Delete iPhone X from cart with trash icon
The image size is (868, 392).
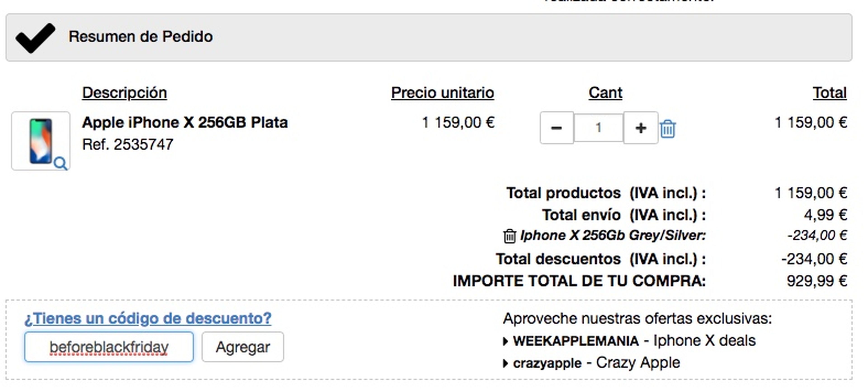click(x=668, y=129)
